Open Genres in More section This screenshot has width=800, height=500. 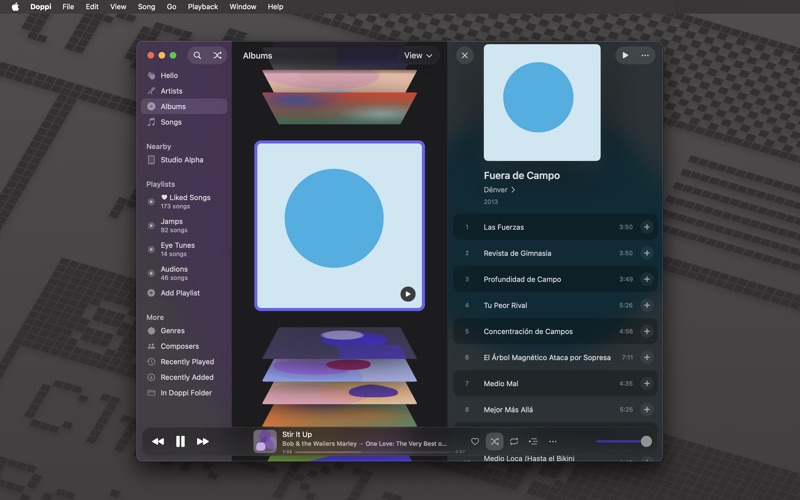184,331
